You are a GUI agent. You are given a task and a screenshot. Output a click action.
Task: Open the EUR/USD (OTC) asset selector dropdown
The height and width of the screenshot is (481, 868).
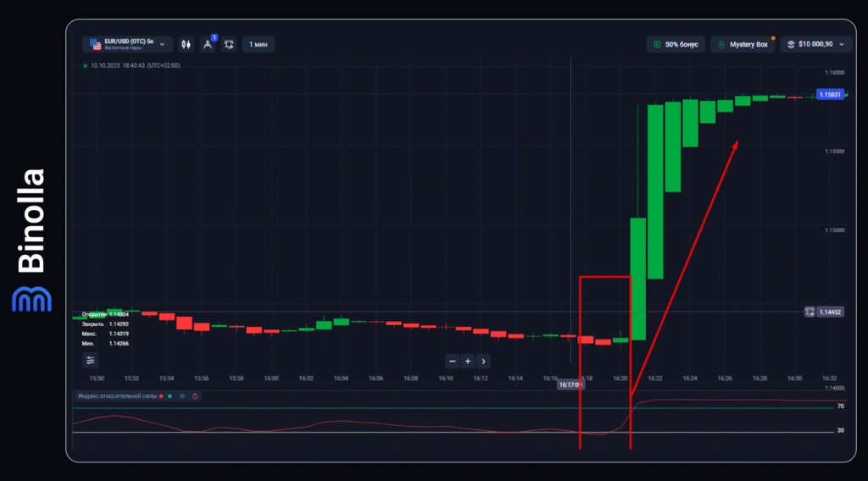[127, 44]
